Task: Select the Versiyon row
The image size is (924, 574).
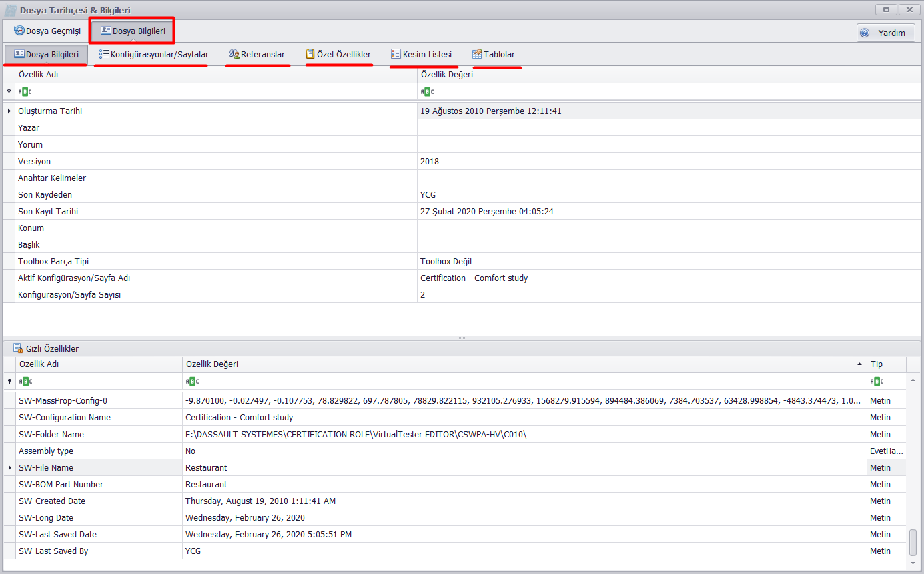Action: (x=462, y=162)
